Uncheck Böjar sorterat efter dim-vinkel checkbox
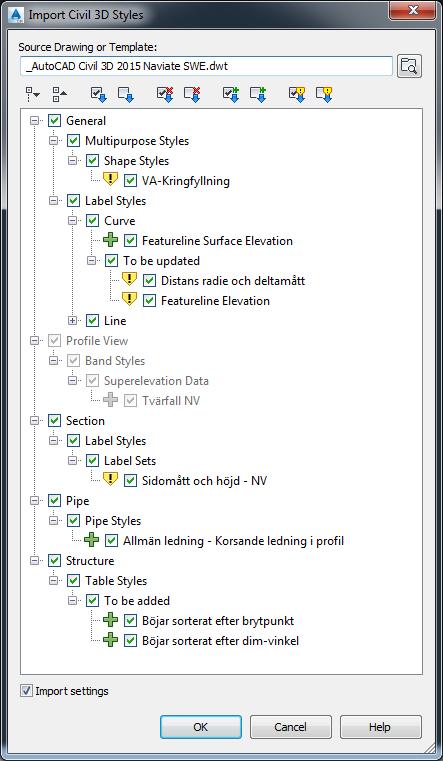443x761 pixels. coord(130,641)
